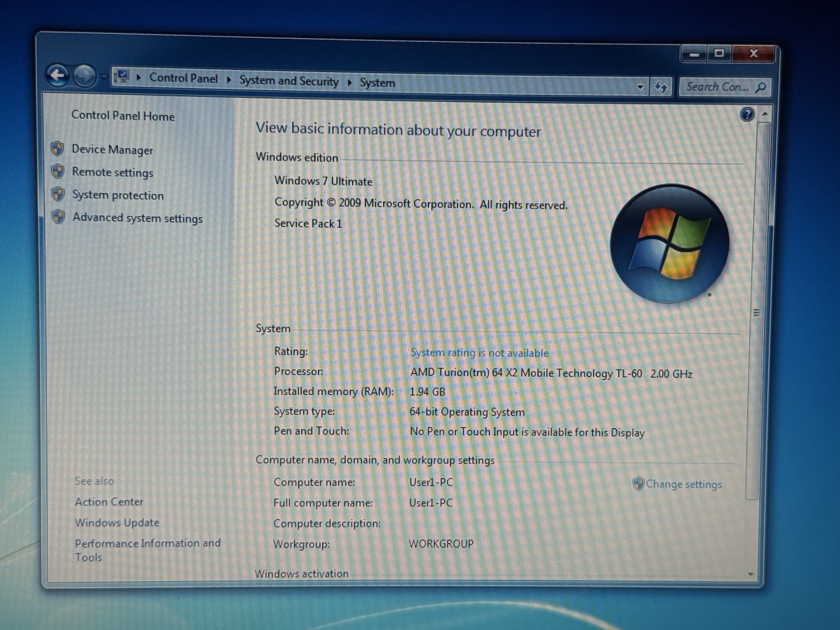Click the computer icon in address bar
Screen dimensions: 840x630
(122, 77)
